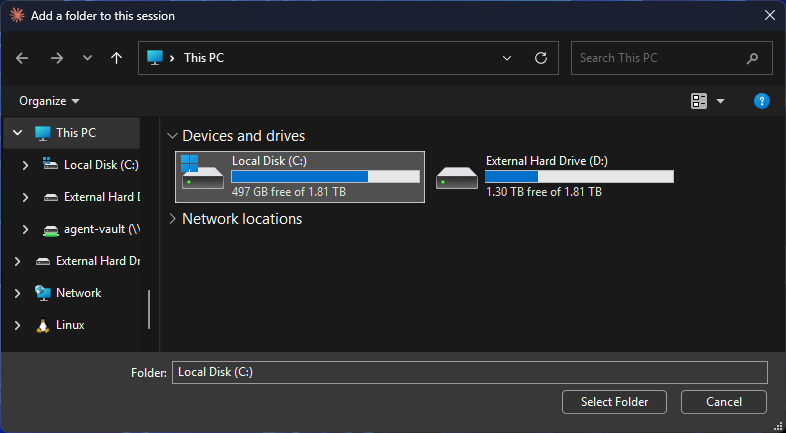Expand the Network locations group
Screen dimensions: 786x433
pyautogui.click(x=172, y=219)
